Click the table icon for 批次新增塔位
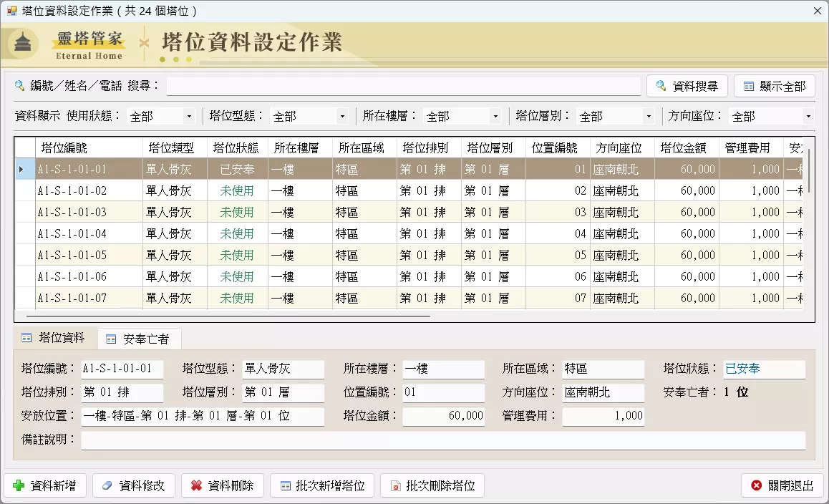 point(286,485)
